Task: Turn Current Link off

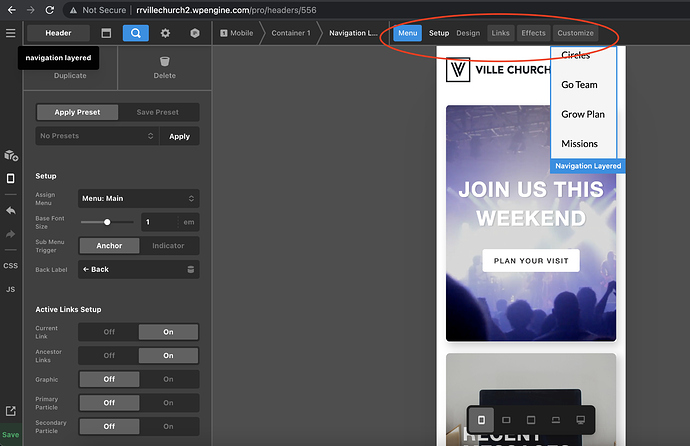Action: [x=108, y=332]
